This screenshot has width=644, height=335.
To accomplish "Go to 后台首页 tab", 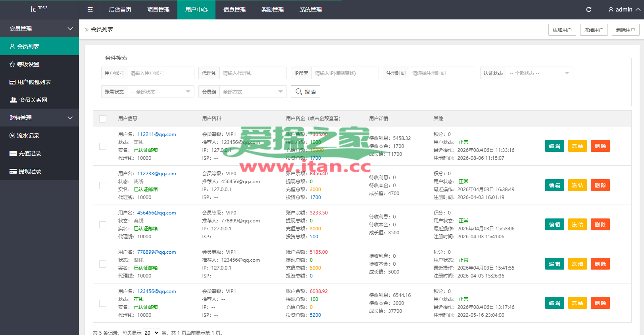I will pos(120,10).
